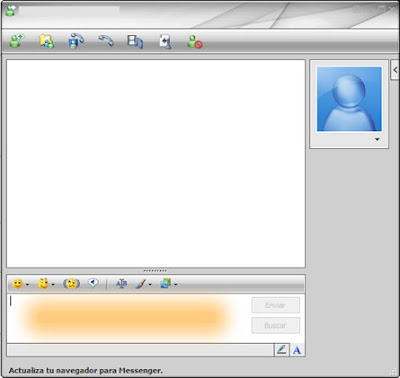Start a voice call with phone icon
The height and width of the screenshot is (378, 400).
click(x=106, y=41)
